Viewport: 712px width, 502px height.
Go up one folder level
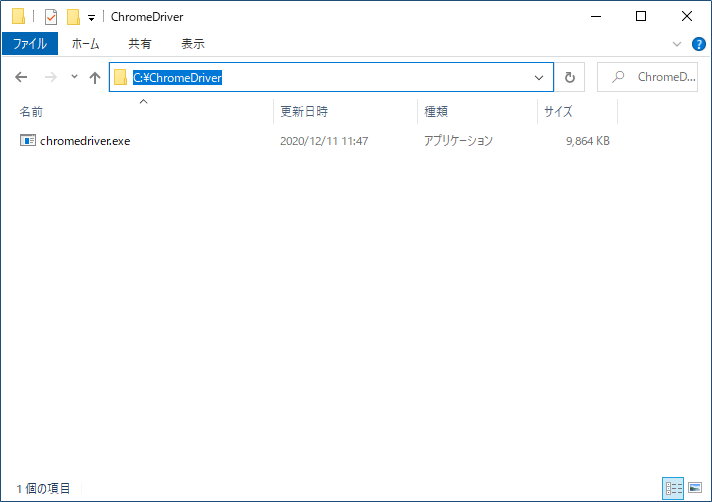[x=94, y=78]
